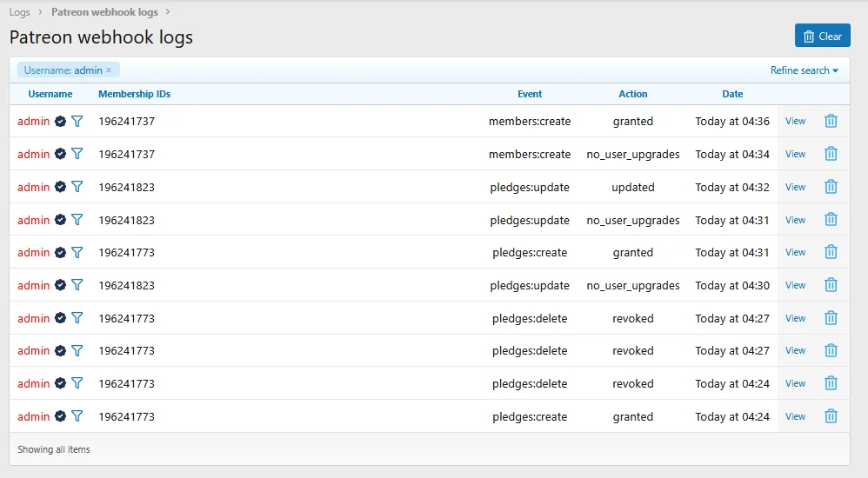Click 'no_user_upgrades' action in 04:34 row

632,155
